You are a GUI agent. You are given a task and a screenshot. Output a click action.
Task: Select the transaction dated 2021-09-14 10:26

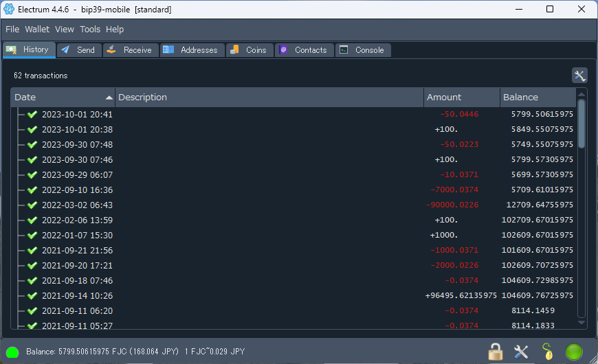tap(294, 296)
